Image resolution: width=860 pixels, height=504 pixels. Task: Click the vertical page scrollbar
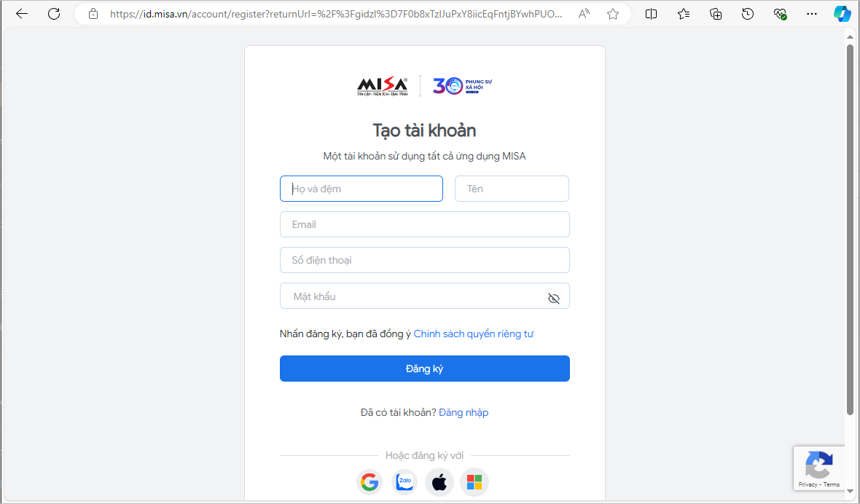click(850, 230)
